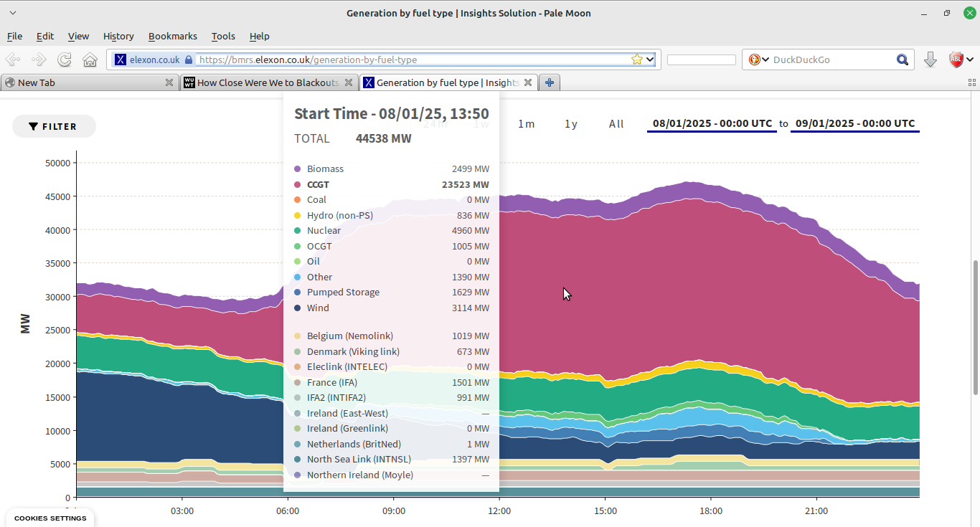Select the 1y time range
Screen dimensions: 980x527
click(571, 124)
